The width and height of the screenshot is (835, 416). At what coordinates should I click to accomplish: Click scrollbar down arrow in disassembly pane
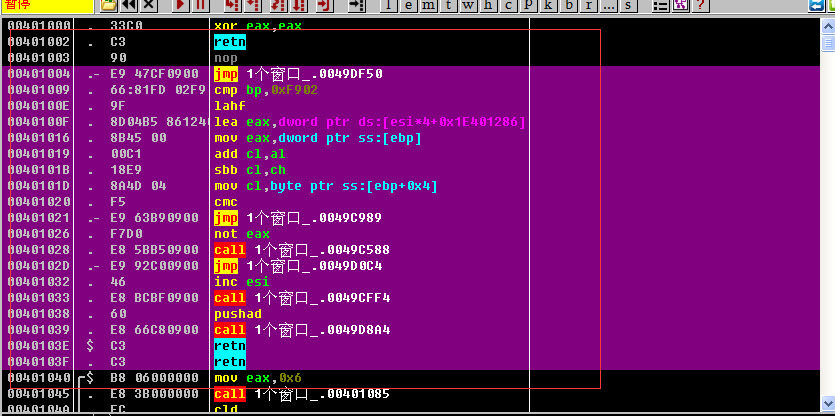coord(828,402)
